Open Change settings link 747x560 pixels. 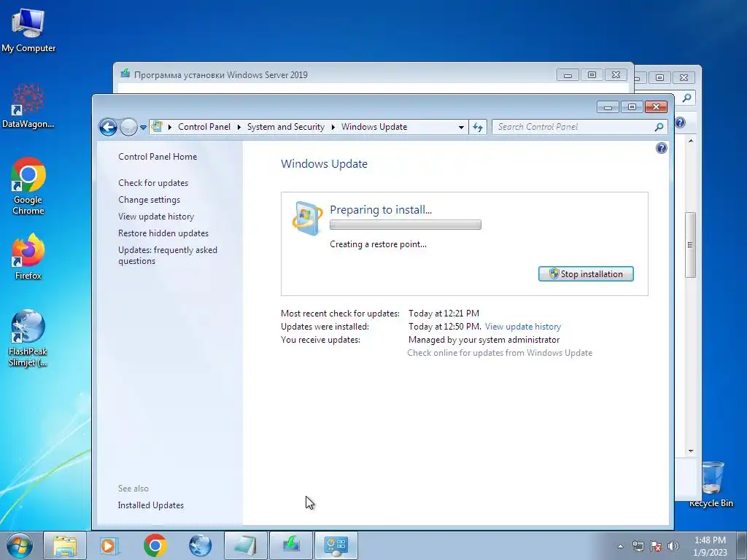tap(149, 200)
